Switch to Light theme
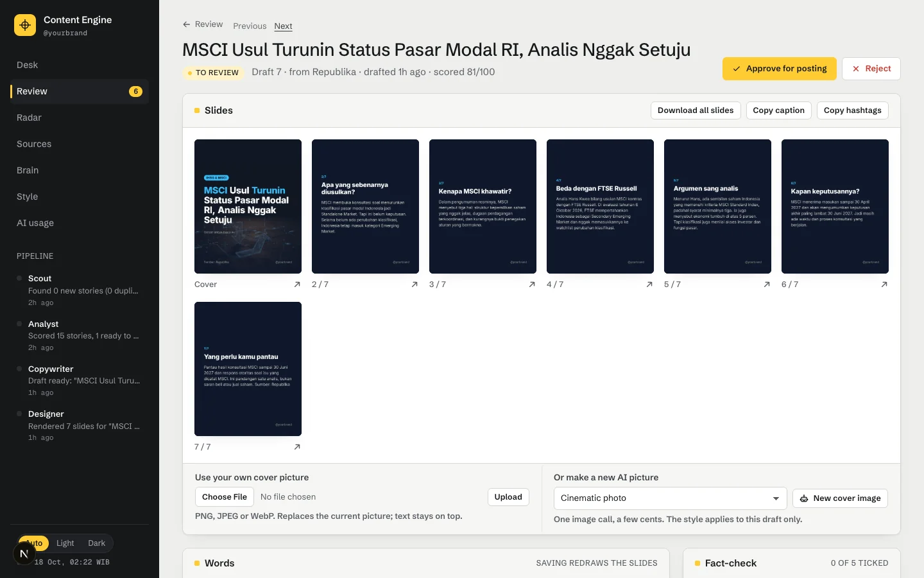The width and height of the screenshot is (924, 578). (x=65, y=543)
